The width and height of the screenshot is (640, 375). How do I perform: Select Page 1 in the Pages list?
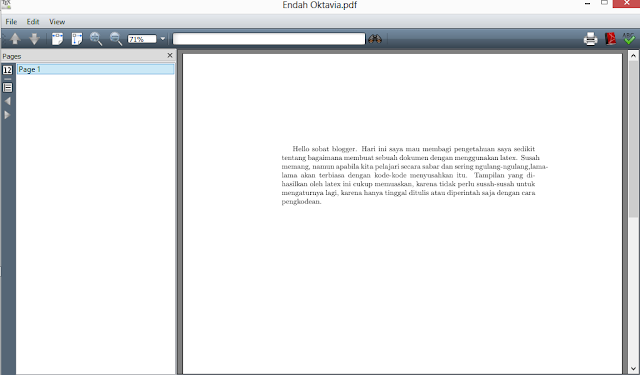click(x=96, y=69)
